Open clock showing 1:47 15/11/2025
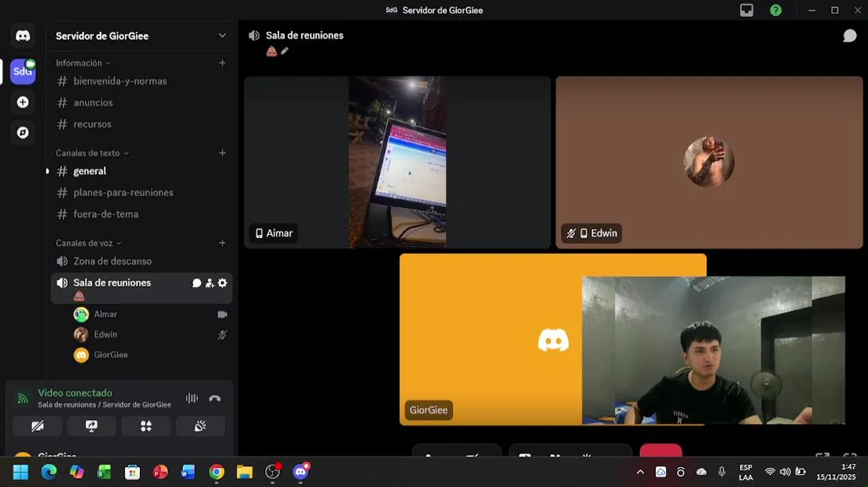 pos(836,472)
